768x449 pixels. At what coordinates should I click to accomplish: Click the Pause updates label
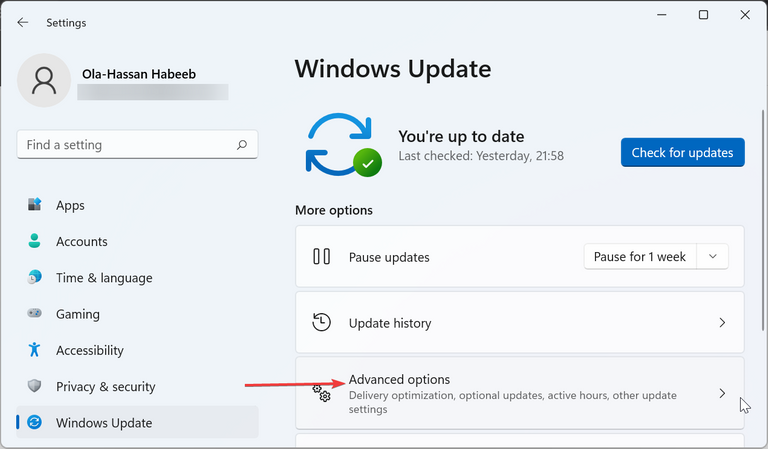click(389, 257)
